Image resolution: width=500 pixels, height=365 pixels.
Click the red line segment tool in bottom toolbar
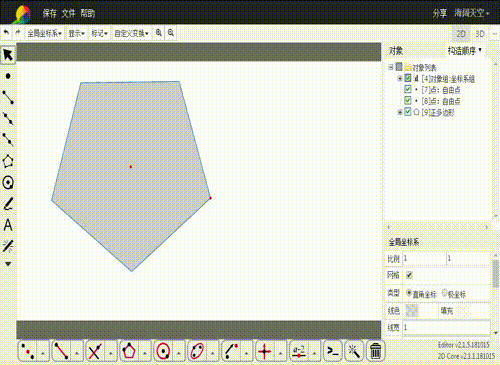point(61,351)
